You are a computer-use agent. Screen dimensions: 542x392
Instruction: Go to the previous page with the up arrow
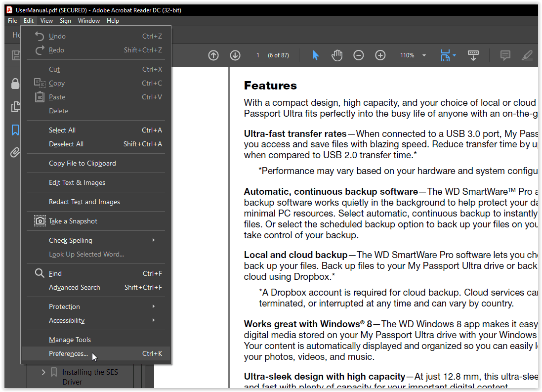(x=213, y=55)
